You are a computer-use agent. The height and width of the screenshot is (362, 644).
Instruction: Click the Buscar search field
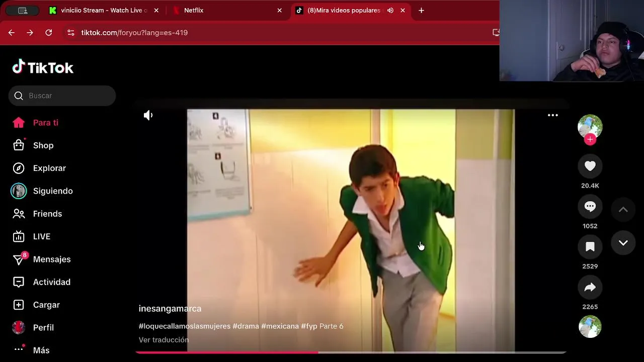tap(62, 96)
